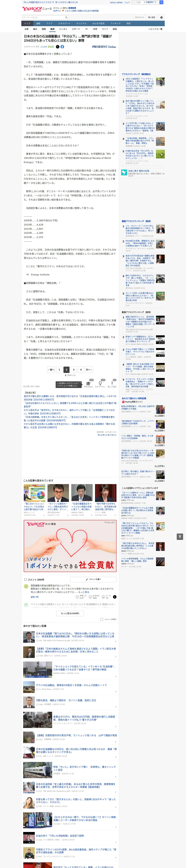Expand replies 返信 5件
This screenshot has width=186, height=868.
point(35,597)
